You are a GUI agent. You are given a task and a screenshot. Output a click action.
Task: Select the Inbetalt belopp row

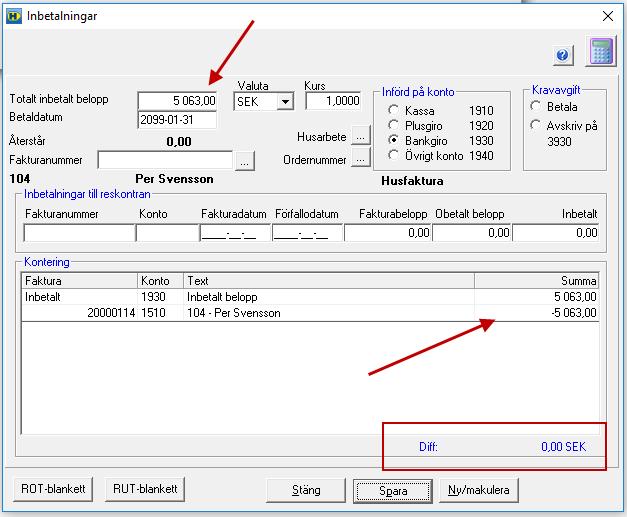tap(310, 297)
